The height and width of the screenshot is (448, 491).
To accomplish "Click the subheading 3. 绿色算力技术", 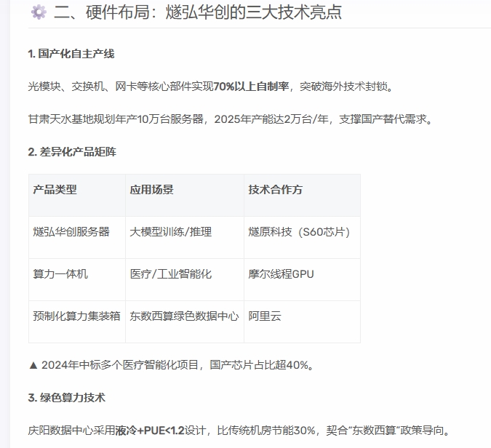I will [66, 398].
